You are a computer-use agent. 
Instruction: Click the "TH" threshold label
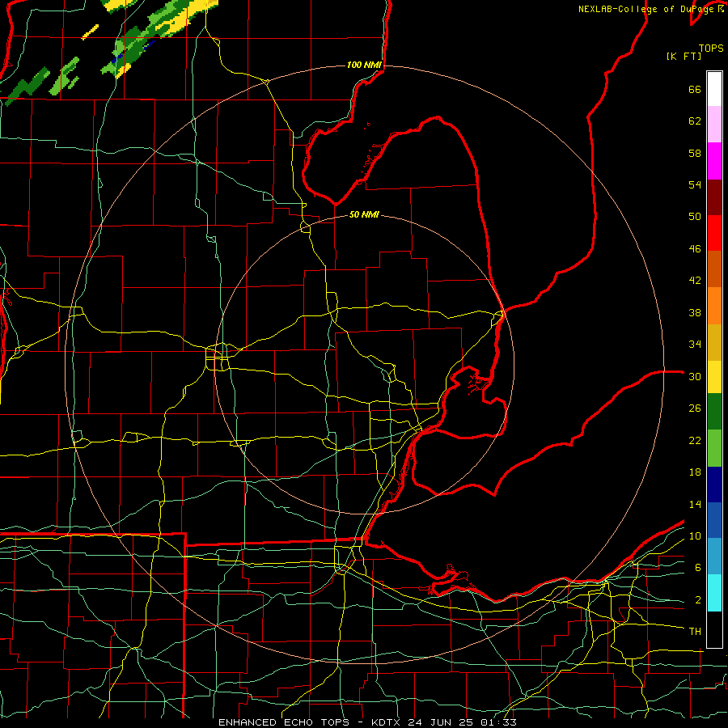695,632
